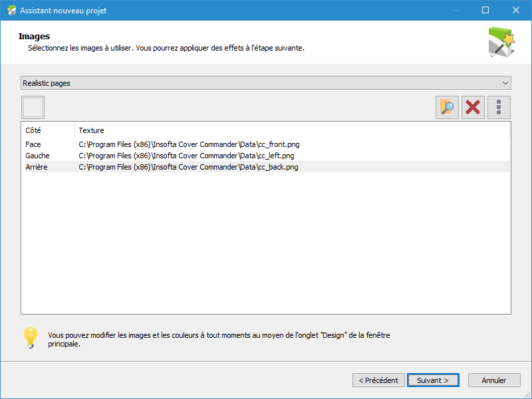Open the three-dots more options button

(499, 107)
